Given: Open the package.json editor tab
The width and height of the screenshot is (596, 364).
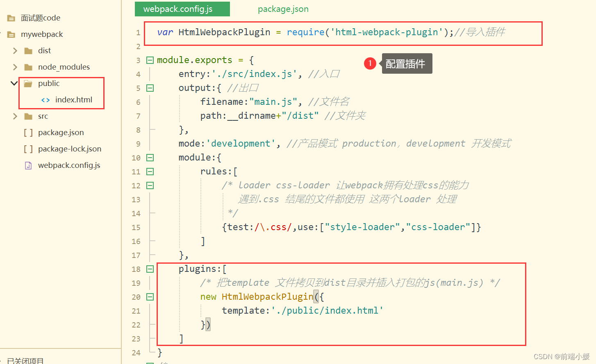Looking at the screenshot, I should (283, 9).
